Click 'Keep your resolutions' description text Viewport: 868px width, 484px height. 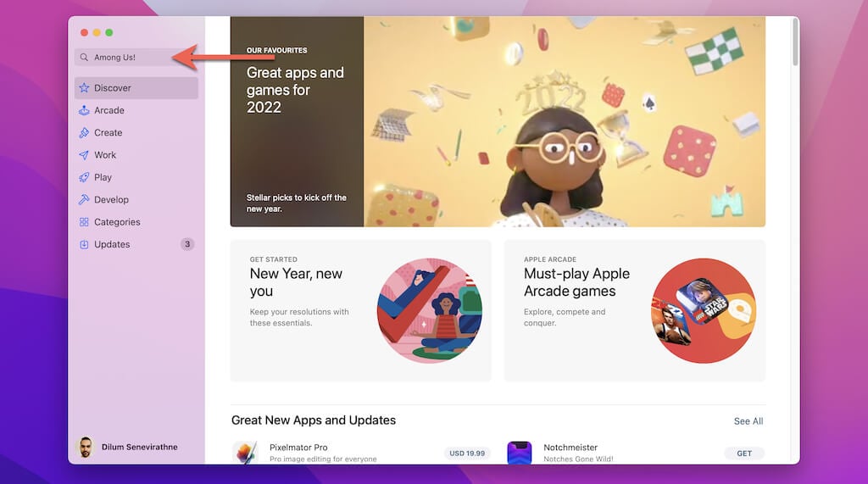(299, 317)
